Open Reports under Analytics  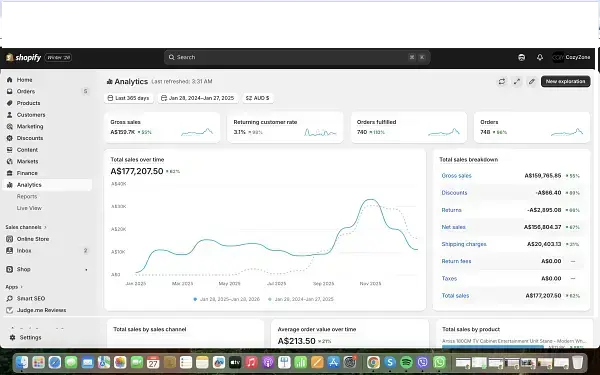coord(27,196)
